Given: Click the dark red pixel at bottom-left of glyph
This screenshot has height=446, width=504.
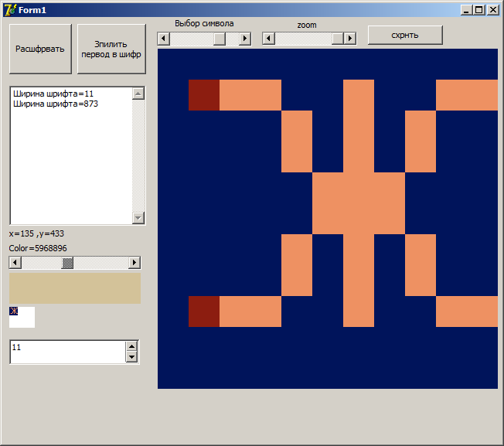Looking at the screenshot, I should [204, 312].
